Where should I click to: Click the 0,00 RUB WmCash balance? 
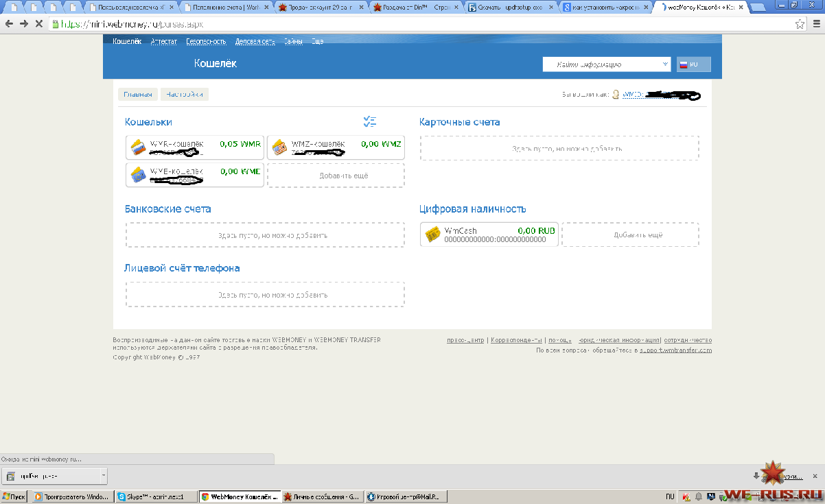536,231
